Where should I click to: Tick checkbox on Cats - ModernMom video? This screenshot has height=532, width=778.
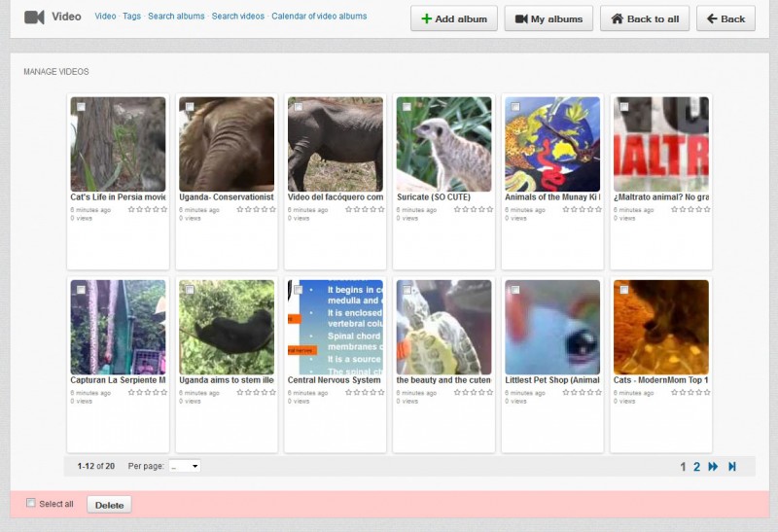pyautogui.click(x=624, y=289)
